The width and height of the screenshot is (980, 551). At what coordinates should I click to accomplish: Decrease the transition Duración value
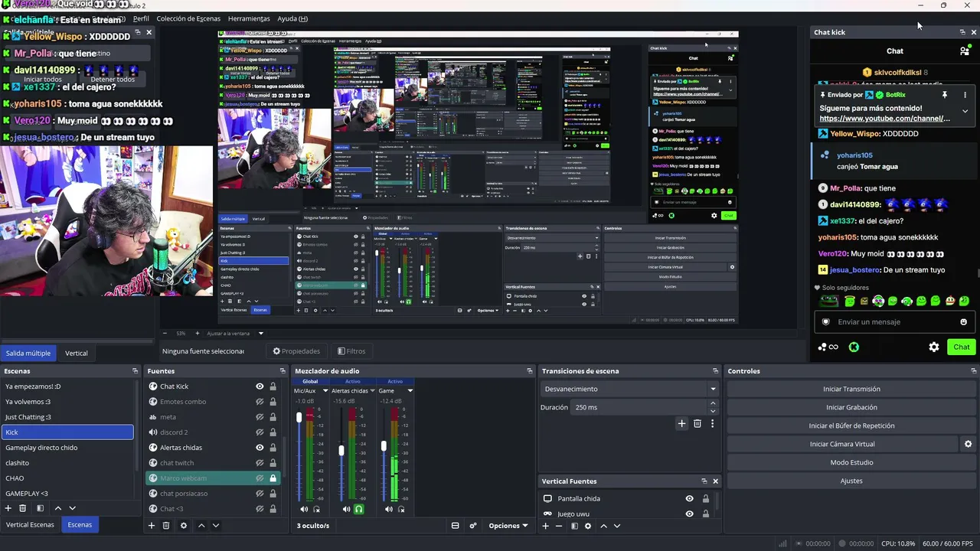(713, 411)
